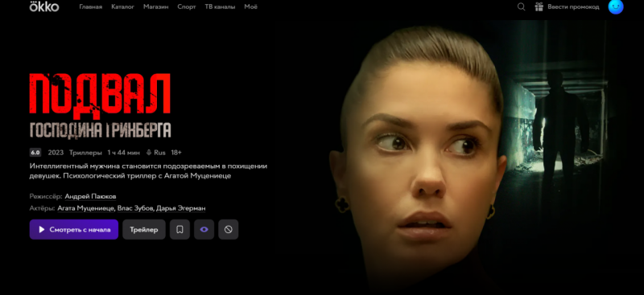Open actor Дарья Эгерман page
The height and width of the screenshot is (295, 644).
click(180, 208)
